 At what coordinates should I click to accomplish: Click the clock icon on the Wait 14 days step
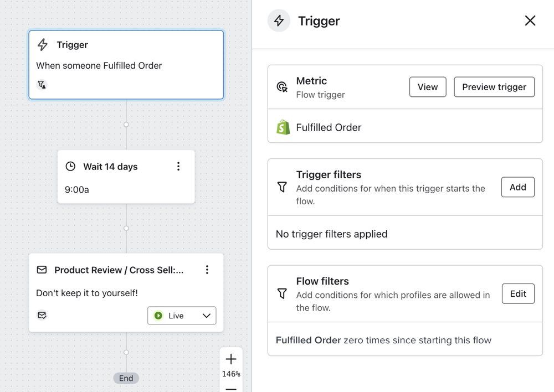coord(70,166)
